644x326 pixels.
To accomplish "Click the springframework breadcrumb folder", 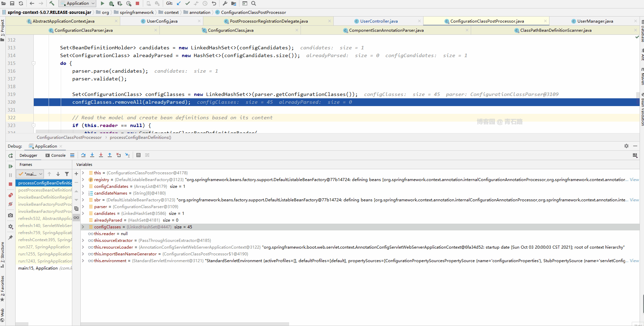I will 136,12.
